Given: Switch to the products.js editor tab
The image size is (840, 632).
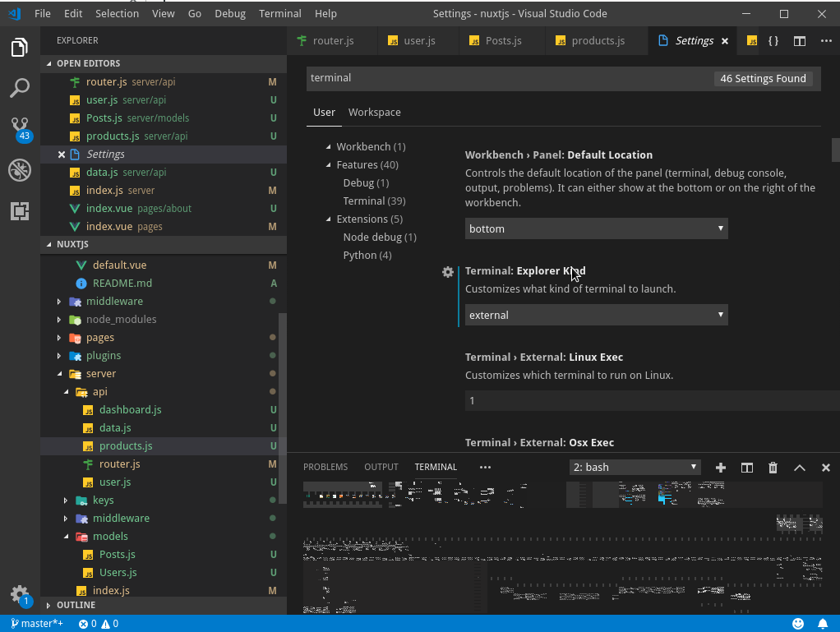Looking at the screenshot, I should tap(596, 41).
